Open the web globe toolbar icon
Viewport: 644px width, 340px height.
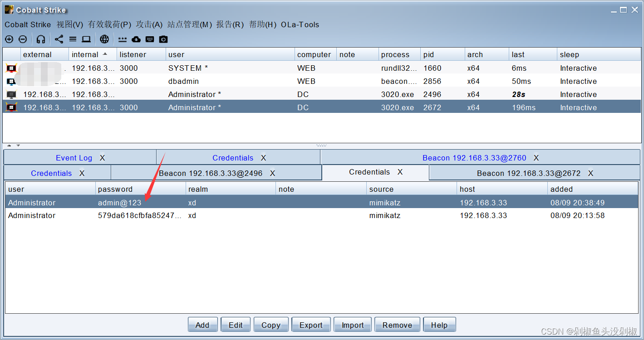(x=104, y=39)
